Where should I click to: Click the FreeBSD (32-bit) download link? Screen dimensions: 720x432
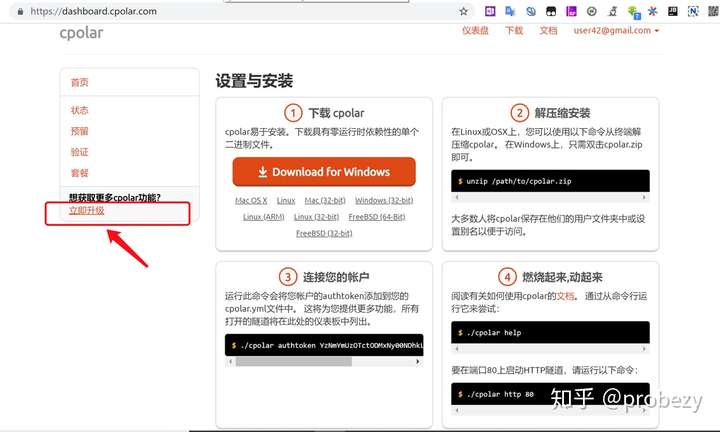(324, 233)
